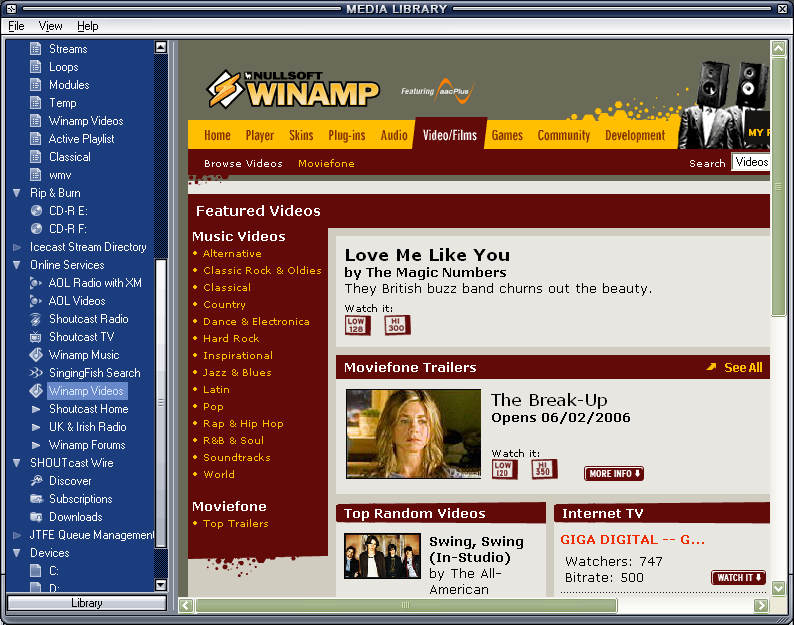The width and height of the screenshot is (794, 625).
Task: Click the Downloads folder icon
Action: pyautogui.click(x=36, y=517)
